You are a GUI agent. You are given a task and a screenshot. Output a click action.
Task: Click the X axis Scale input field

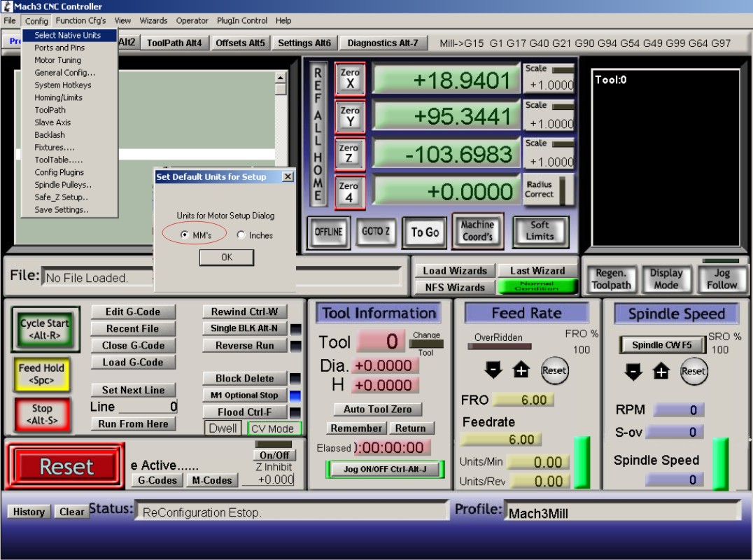click(551, 85)
